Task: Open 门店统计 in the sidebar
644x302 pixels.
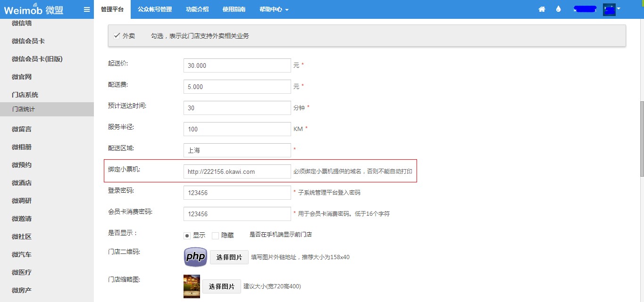Action: coord(24,109)
